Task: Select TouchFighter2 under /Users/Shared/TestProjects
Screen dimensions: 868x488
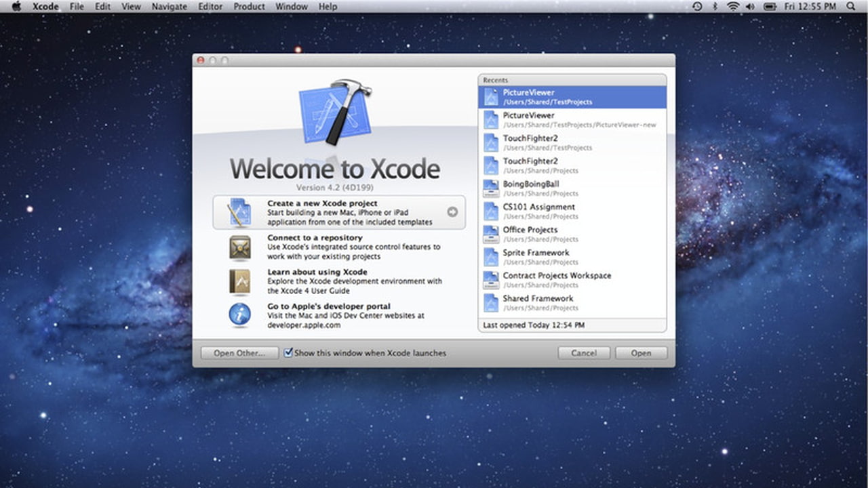Action: click(572, 143)
